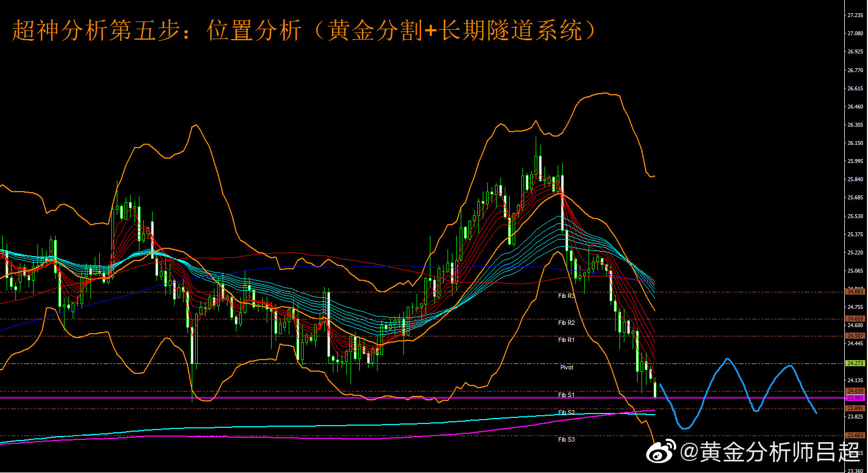This screenshot has height=473, width=868.
Task: Click the 23.663 price tag on axis
Action: point(855,436)
